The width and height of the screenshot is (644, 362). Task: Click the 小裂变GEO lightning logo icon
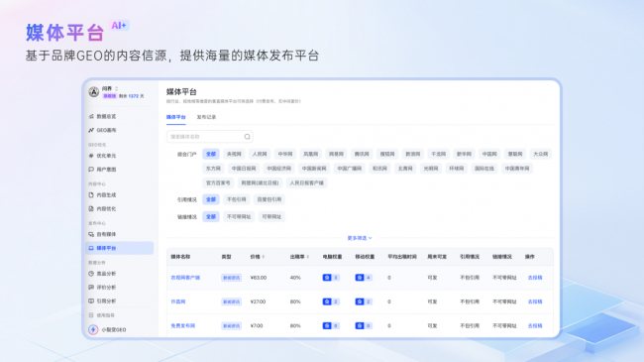pyautogui.click(x=93, y=329)
